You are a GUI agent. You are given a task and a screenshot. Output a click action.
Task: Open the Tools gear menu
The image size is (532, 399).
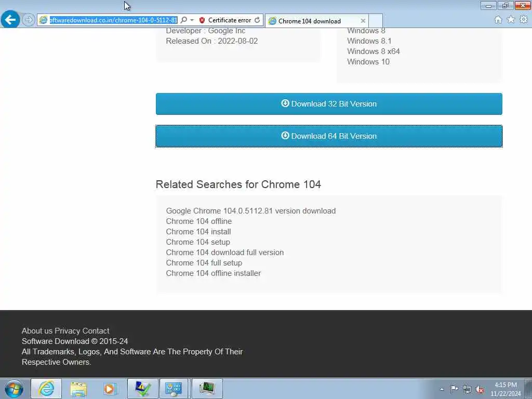(524, 20)
